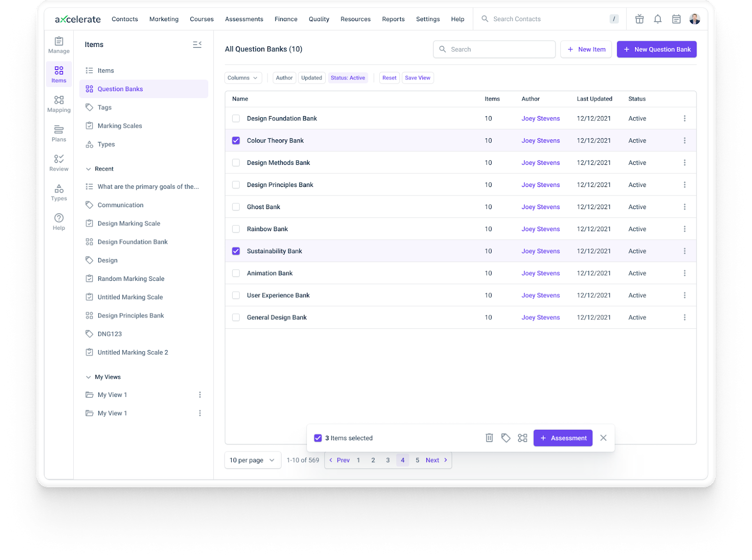Open the 10 per page dropdown

(252, 460)
